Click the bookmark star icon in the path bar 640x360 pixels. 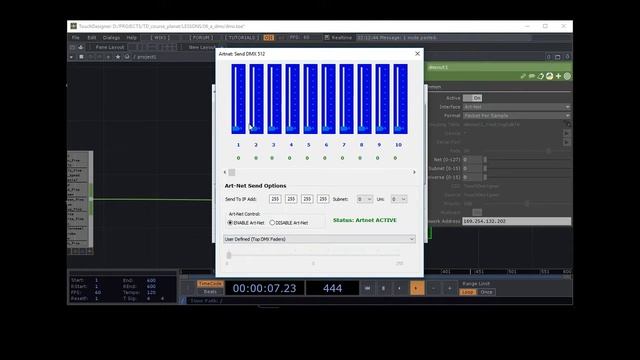(118, 57)
